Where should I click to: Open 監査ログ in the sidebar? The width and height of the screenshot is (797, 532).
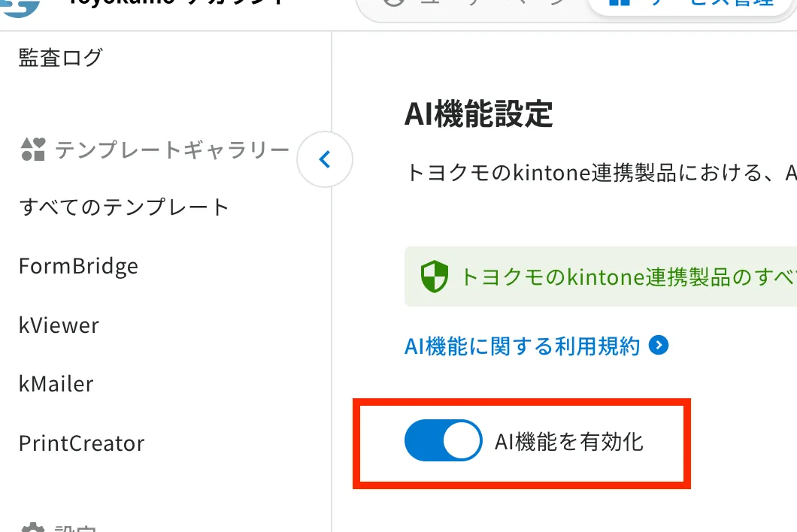(61, 57)
